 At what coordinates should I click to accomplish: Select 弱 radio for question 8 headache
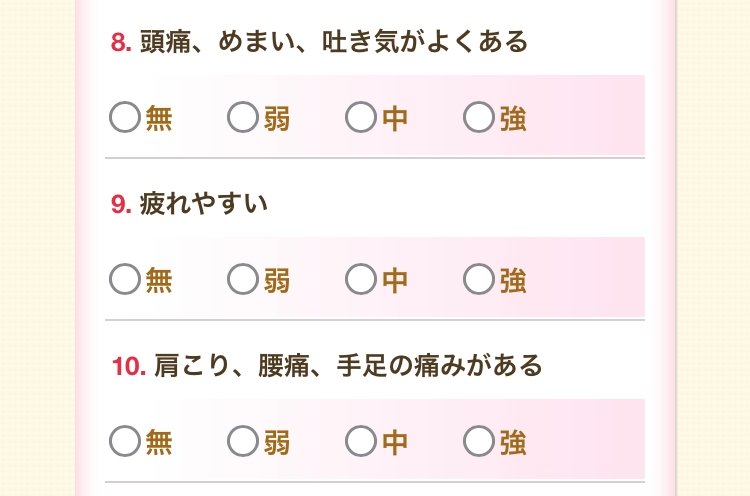pos(242,118)
